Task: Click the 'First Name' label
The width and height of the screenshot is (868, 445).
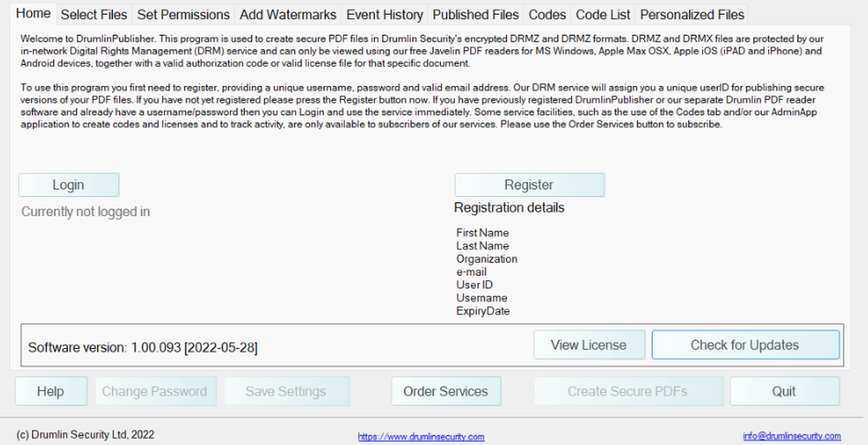Action: point(483,233)
